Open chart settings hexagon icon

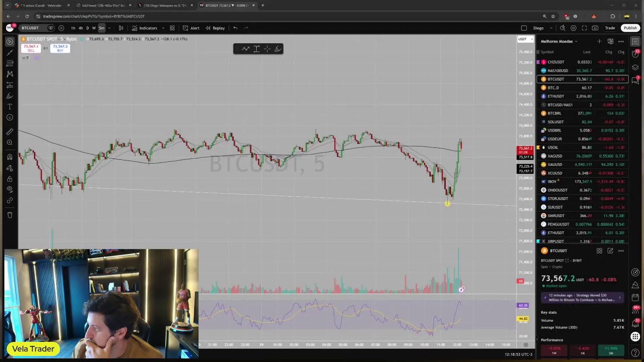point(573,28)
